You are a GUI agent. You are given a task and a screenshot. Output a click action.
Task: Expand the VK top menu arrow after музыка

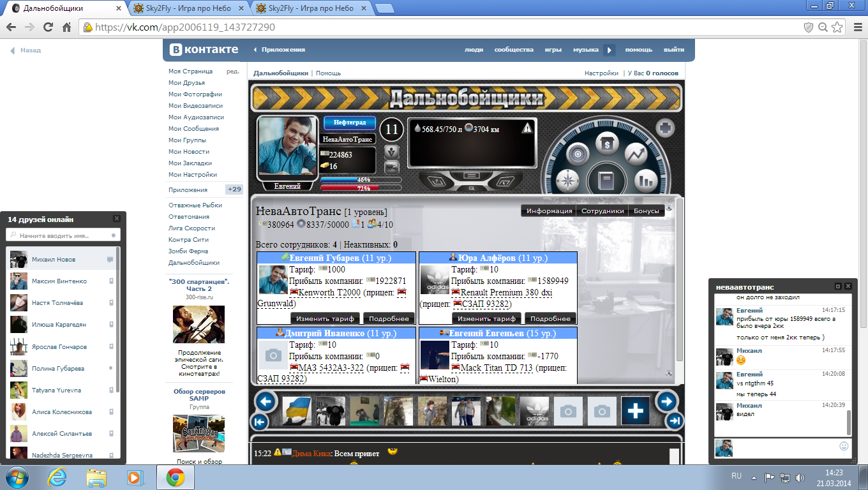point(610,50)
